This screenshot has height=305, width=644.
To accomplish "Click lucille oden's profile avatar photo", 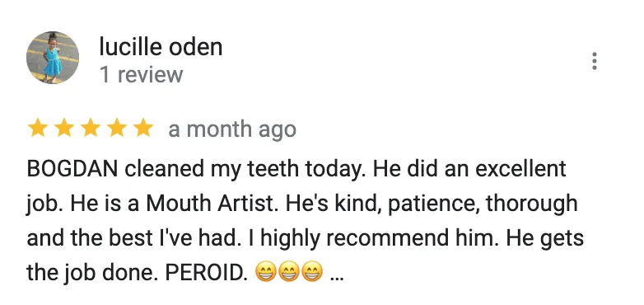I will (53, 58).
